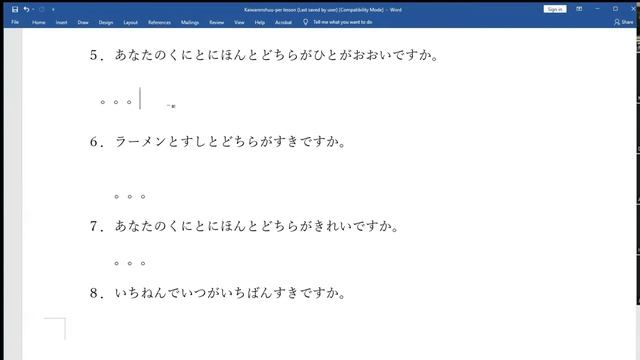Click the Sign in button

(555, 9)
